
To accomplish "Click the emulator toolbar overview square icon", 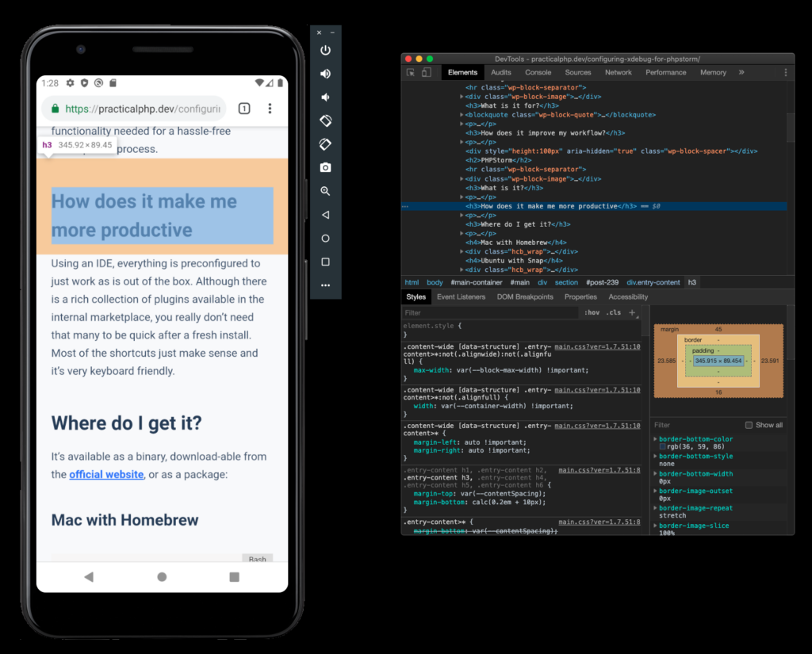I will click(325, 262).
